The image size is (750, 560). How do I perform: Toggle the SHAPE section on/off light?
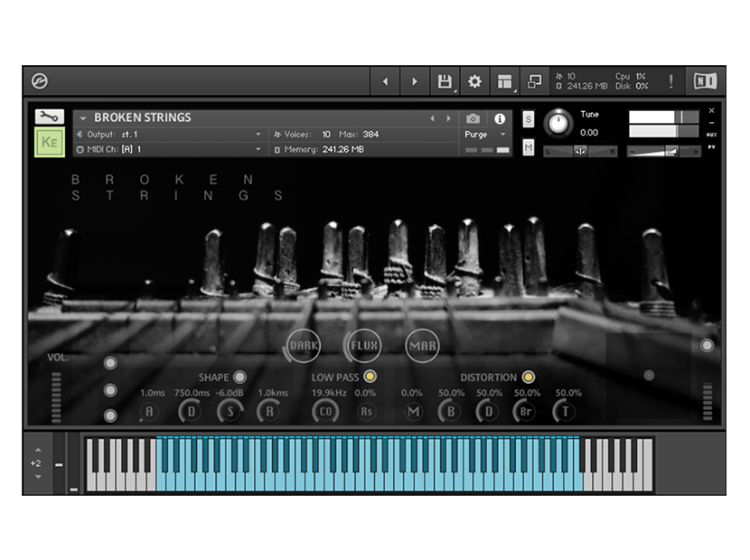pos(240,378)
